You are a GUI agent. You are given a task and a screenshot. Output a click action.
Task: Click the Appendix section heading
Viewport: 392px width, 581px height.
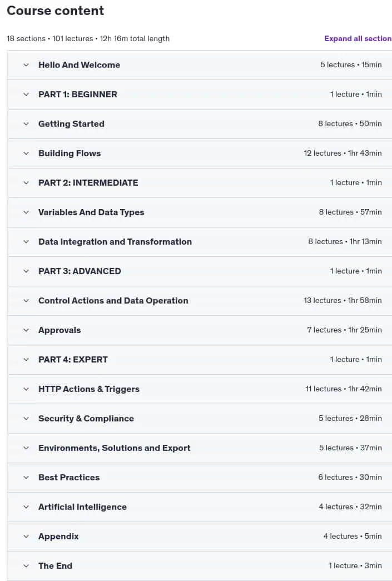click(x=58, y=536)
